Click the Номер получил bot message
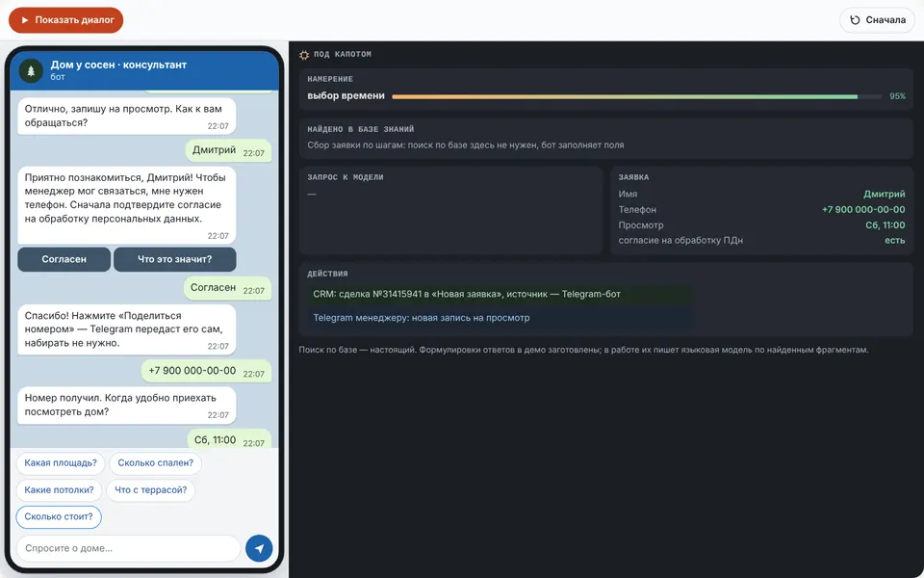The image size is (924, 578). pyautogui.click(x=127, y=406)
